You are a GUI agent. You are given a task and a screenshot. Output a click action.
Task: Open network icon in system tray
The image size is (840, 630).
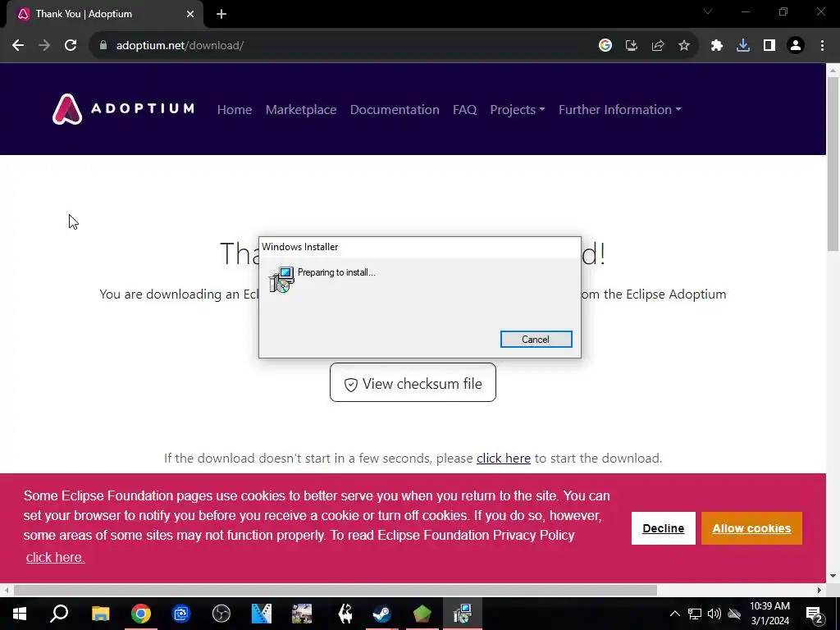pos(695,614)
